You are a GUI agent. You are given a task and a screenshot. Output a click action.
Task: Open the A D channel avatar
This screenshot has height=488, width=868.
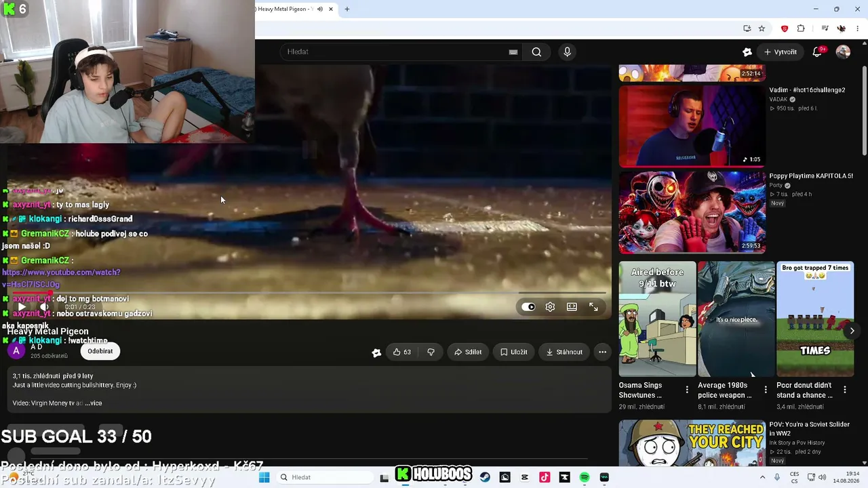[x=16, y=351]
